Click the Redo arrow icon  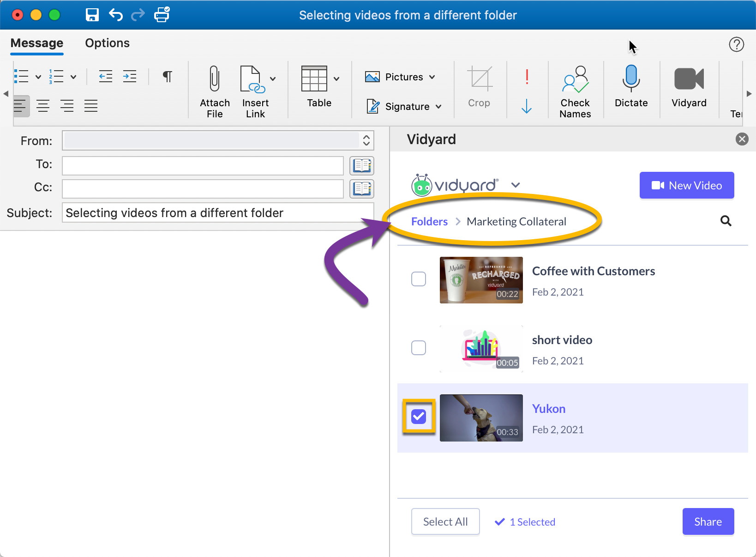138,15
